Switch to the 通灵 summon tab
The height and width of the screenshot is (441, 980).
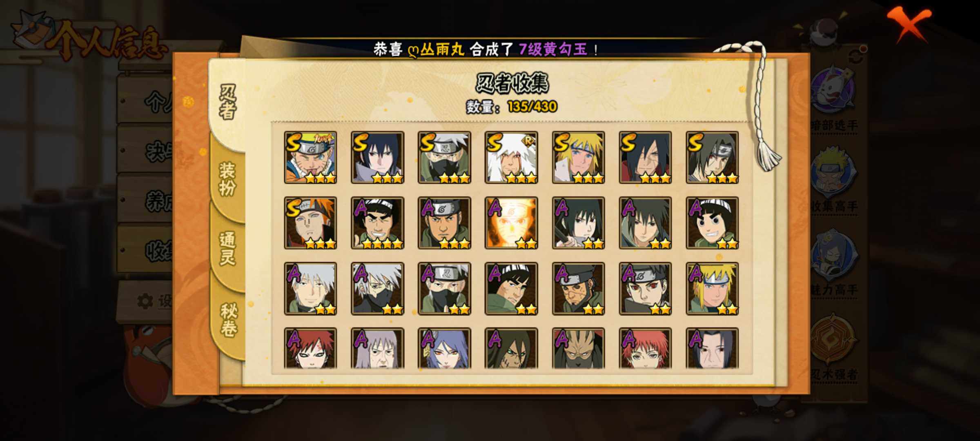click(228, 248)
